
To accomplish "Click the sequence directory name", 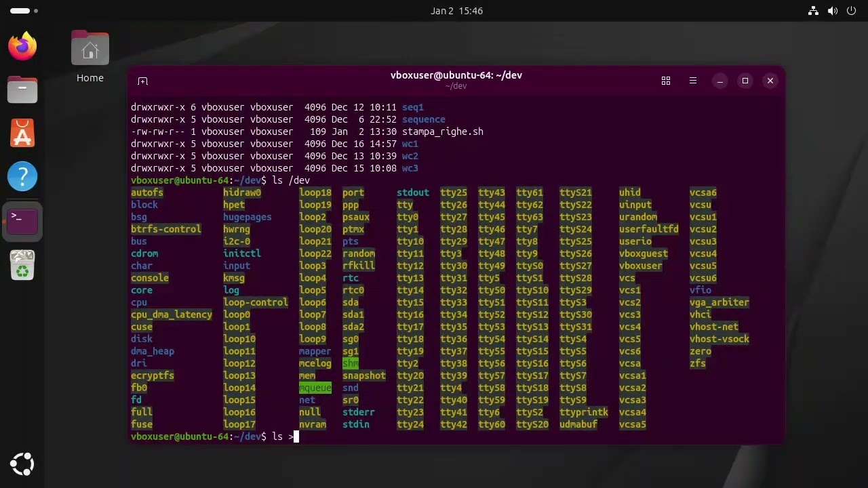I will [x=424, y=119].
